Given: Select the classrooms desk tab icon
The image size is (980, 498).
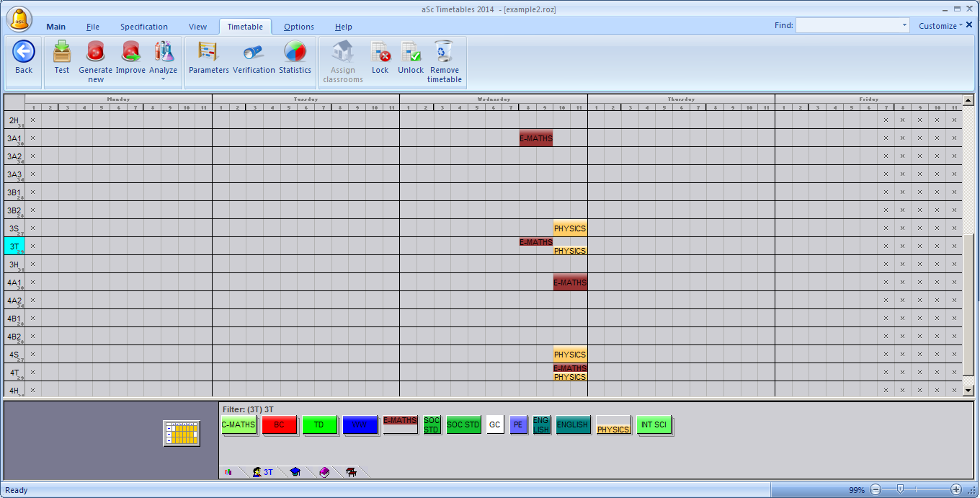Looking at the screenshot, I should point(351,472).
